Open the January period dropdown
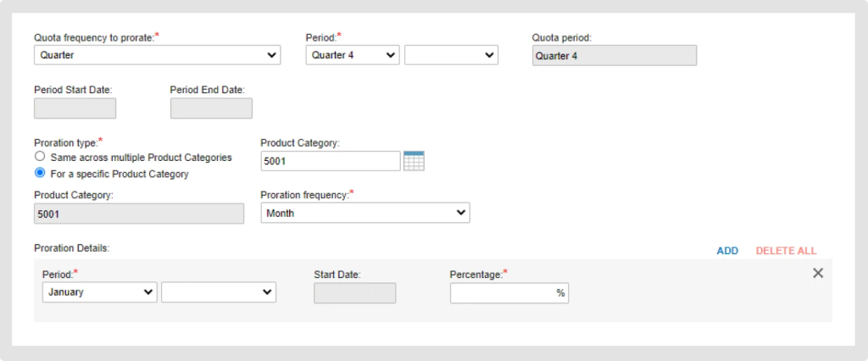868x361 pixels. tap(99, 292)
